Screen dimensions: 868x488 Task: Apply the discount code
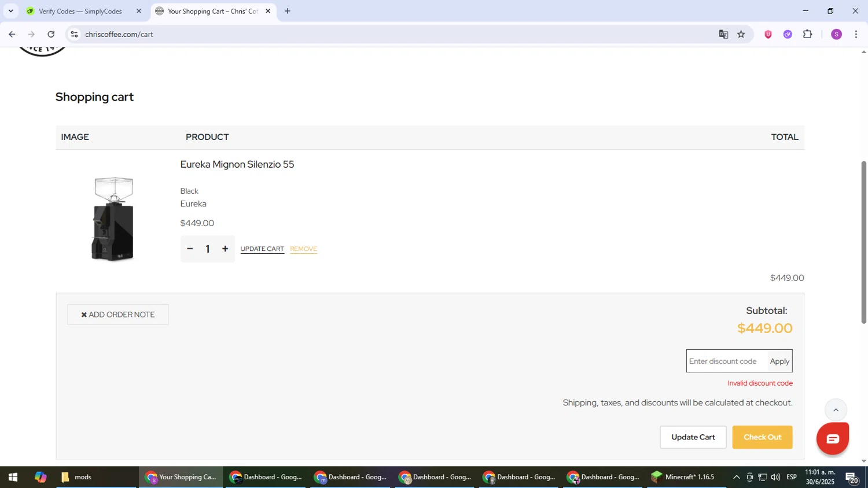[779, 361]
